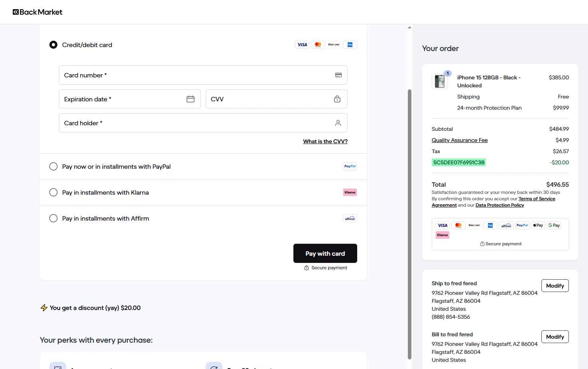Select Pay now or in installments with PayPal
Viewport: 588px width, 369px height.
(53, 166)
